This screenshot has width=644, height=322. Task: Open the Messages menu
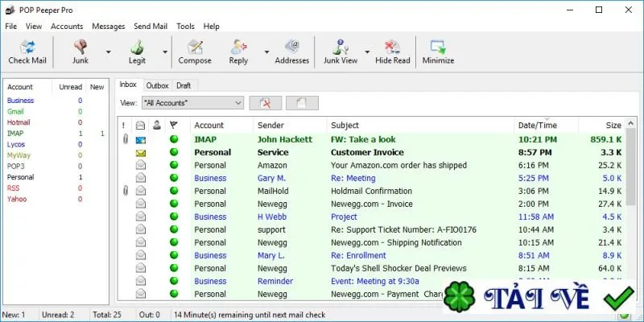[x=109, y=27]
